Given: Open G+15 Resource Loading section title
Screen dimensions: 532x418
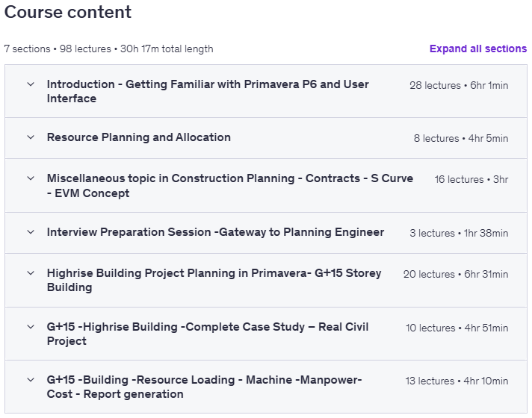Looking at the screenshot, I should tap(204, 387).
